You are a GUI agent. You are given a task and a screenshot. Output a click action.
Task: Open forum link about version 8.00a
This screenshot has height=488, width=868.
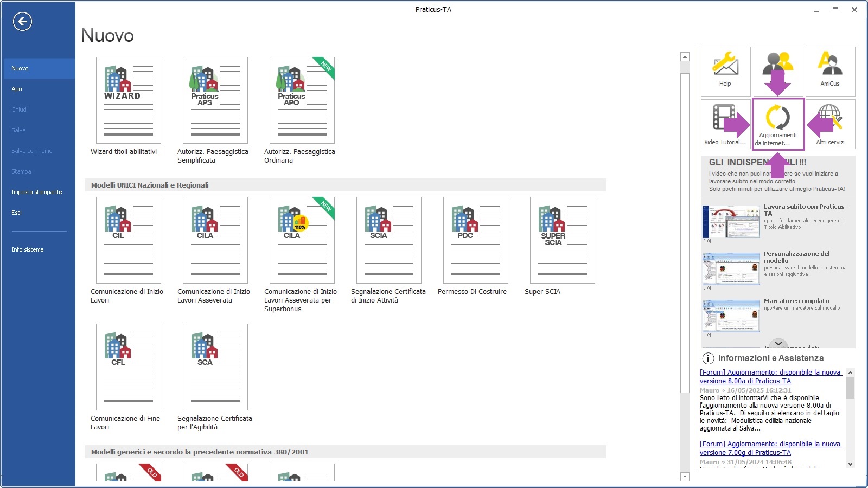coord(770,377)
